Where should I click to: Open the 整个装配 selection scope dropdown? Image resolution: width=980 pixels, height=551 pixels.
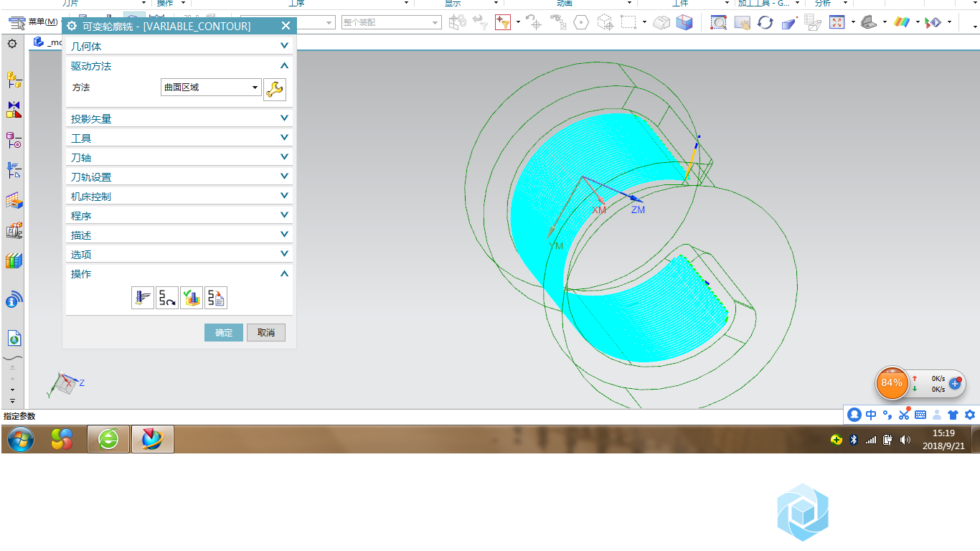click(391, 22)
